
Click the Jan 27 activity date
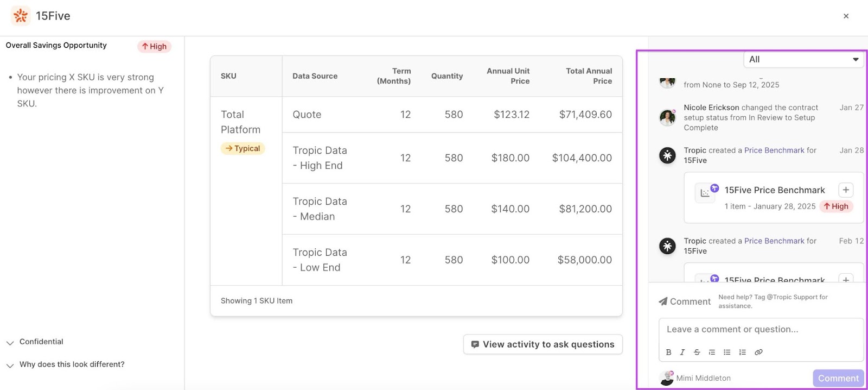(851, 108)
